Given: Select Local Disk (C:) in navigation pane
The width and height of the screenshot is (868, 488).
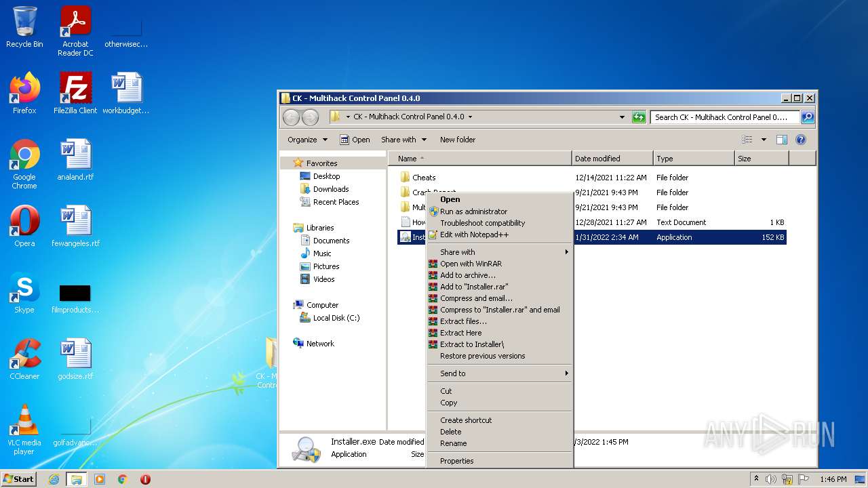Looking at the screenshot, I should pyautogui.click(x=336, y=318).
